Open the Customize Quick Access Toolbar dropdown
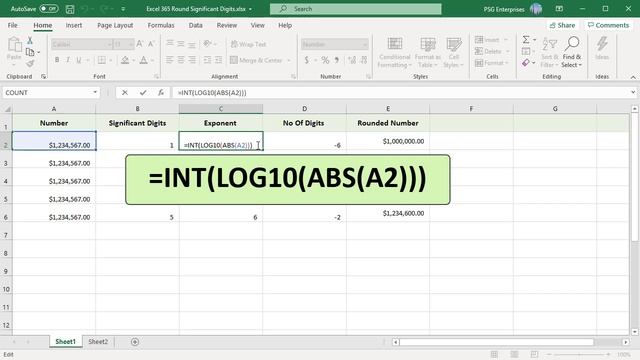The image size is (640, 360). tap(123, 9)
